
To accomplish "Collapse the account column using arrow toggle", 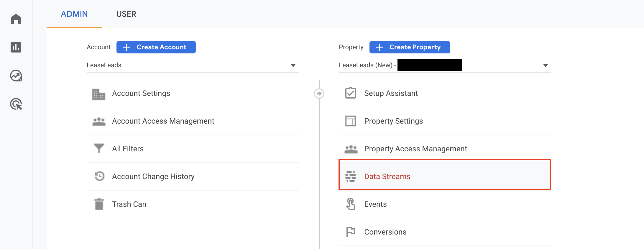I will tap(319, 94).
